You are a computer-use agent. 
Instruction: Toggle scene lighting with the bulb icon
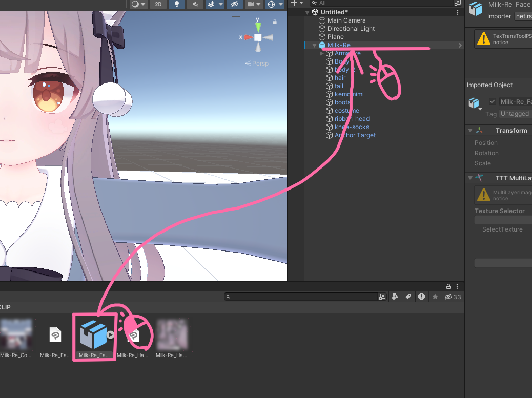point(177,4)
